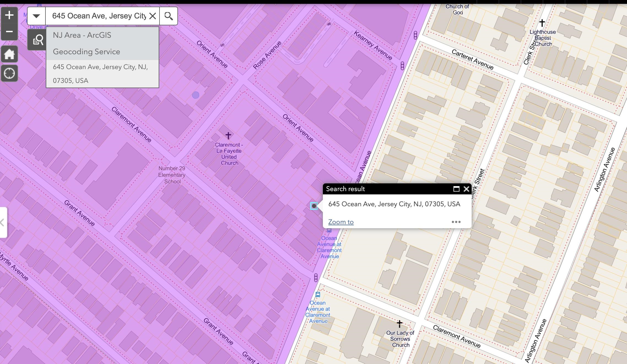The width and height of the screenshot is (627, 364).
Task: Click the traffic signal icon at Claremont and Ocean
Action: 316,278
